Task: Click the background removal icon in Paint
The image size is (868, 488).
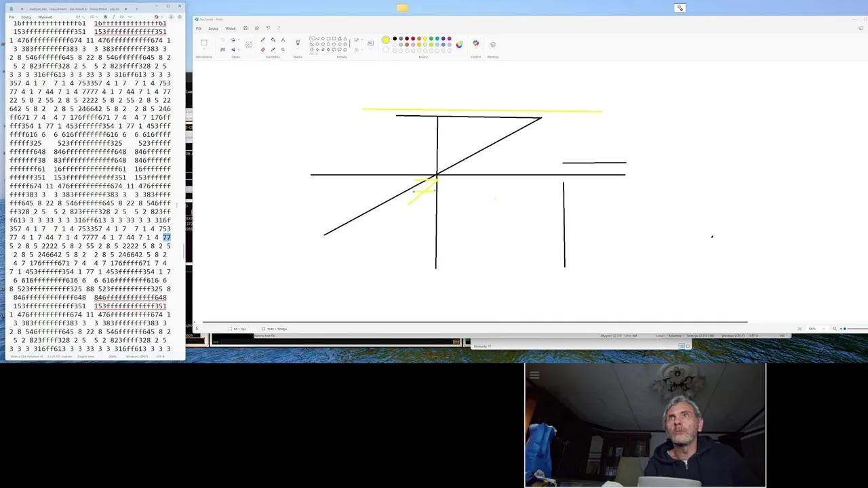Action: click(222, 49)
